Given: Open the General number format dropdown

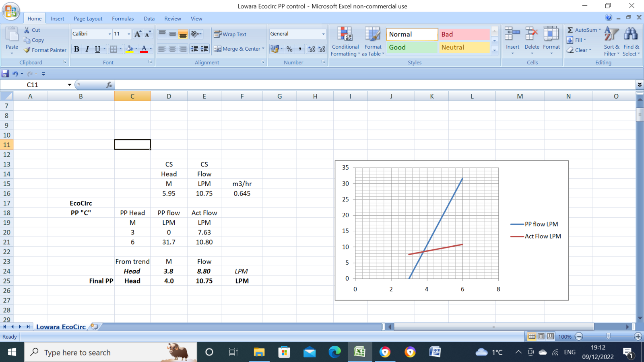Looking at the screenshot, I should (323, 34).
